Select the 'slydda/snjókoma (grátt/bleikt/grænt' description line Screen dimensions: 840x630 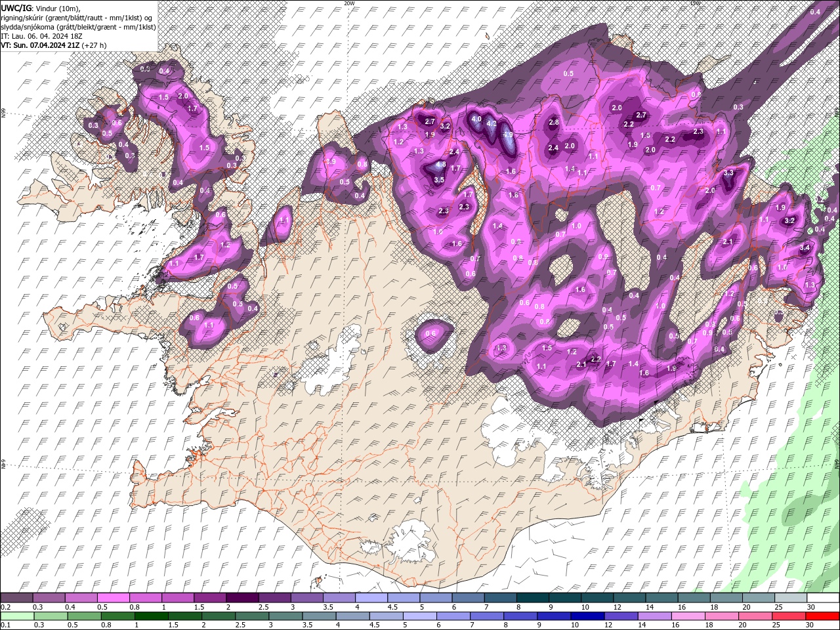coord(78,26)
